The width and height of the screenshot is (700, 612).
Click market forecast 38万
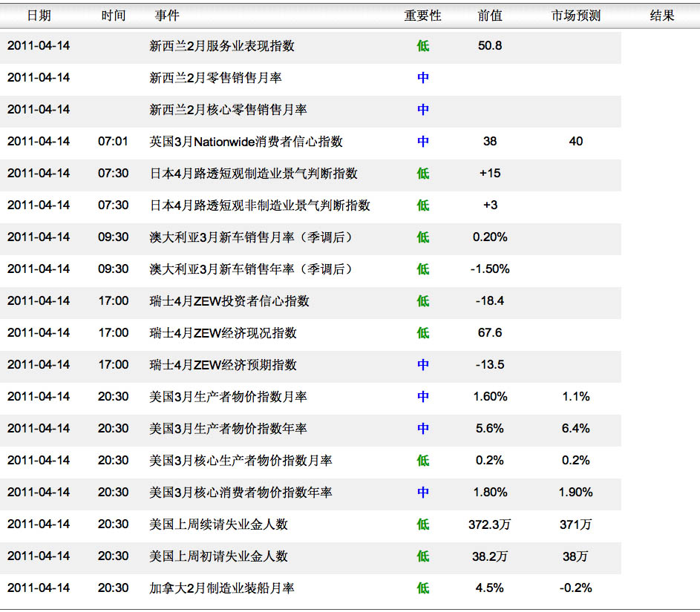[x=576, y=556]
